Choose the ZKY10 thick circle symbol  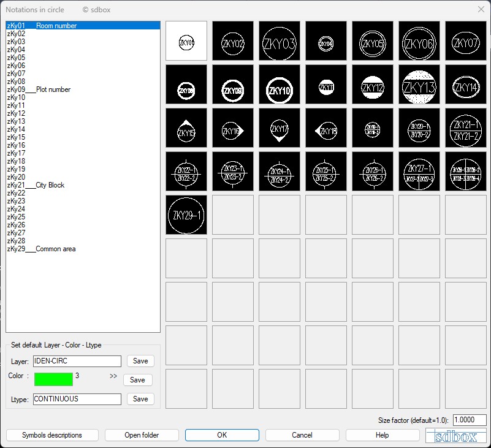click(x=280, y=84)
